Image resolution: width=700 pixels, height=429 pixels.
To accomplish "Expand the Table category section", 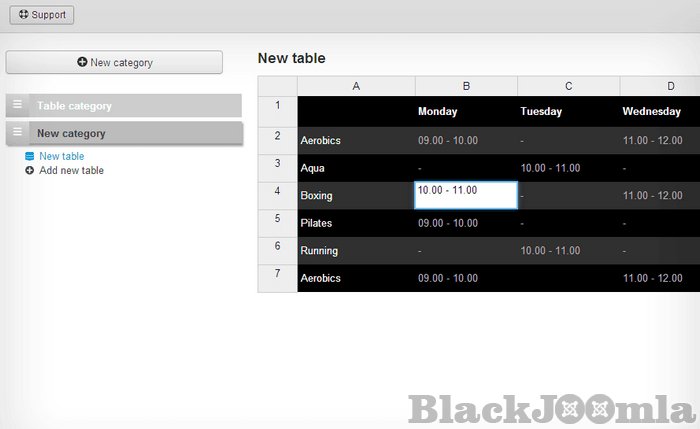I will pos(74,105).
